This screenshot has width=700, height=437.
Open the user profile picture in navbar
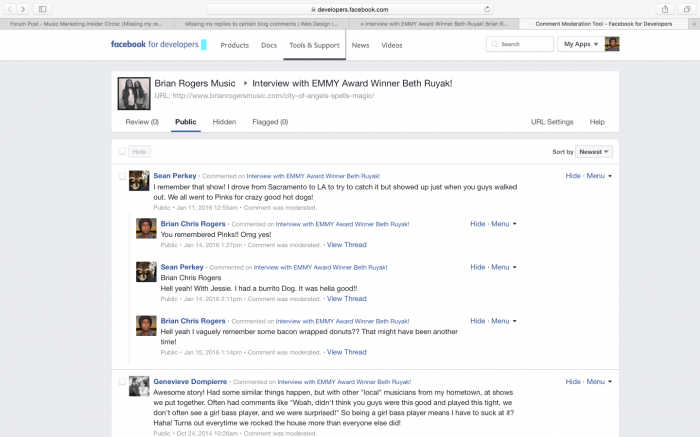point(612,44)
